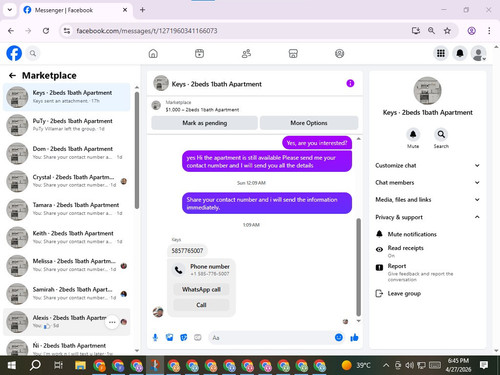Open the three-dot menu on Alexis chat
The width and height of the screenshot is (500, 375).
[x=112, y=322]
